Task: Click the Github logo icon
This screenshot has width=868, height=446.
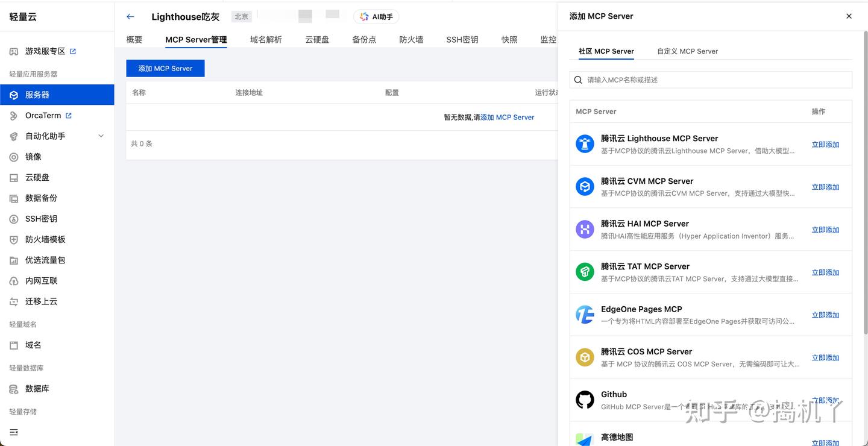Action: coord(585,400)
